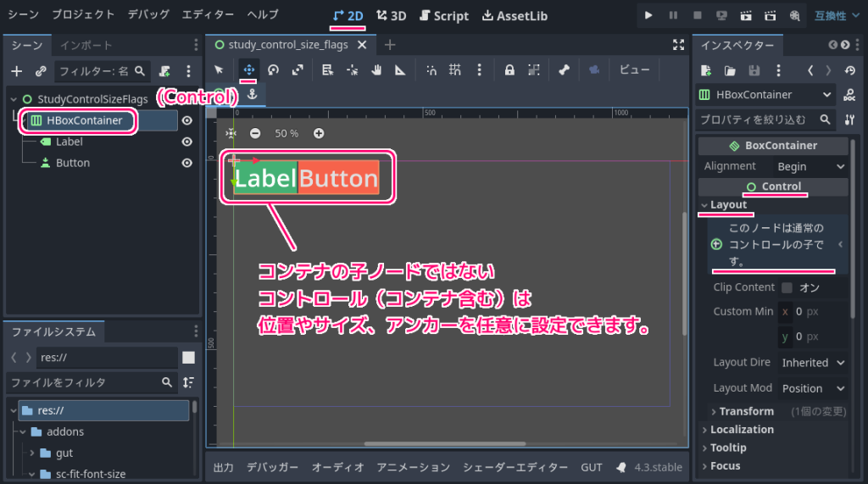Toggle distraction-free mode expand icon
This screenshot has height=484, width=868.
(x=678, y=45)
